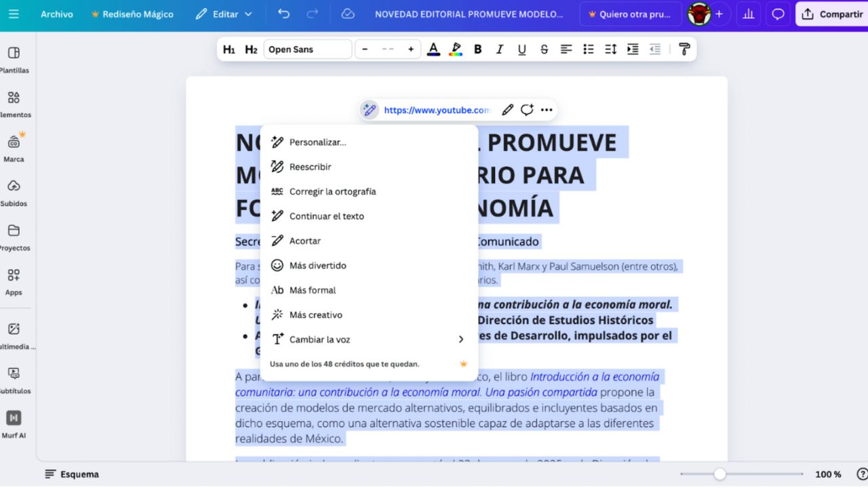The width and height of the screenshot is (868, 488).
Task: Redo the last action
Action: 312,14
